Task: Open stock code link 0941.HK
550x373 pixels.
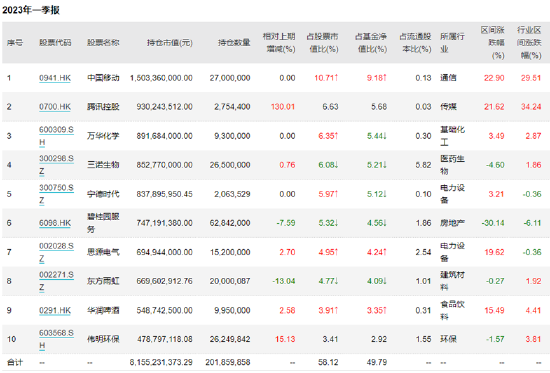Action: [55, 78]
